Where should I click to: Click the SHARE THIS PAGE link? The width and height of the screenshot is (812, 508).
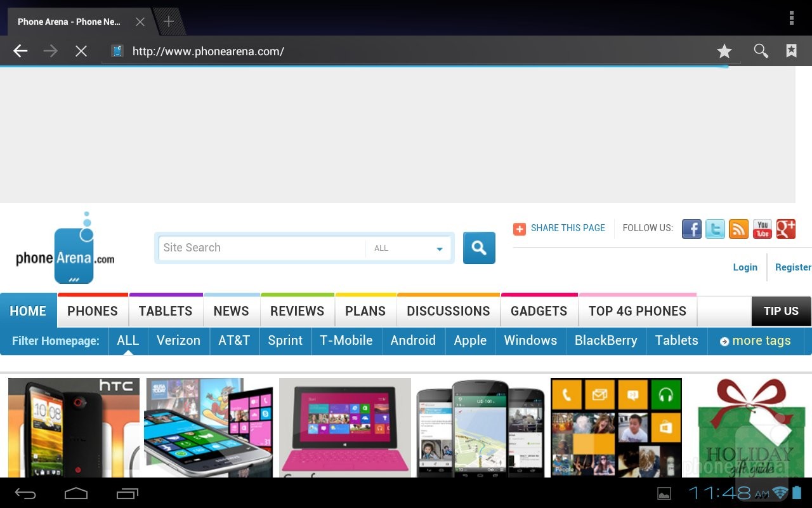tap(568, 228)
